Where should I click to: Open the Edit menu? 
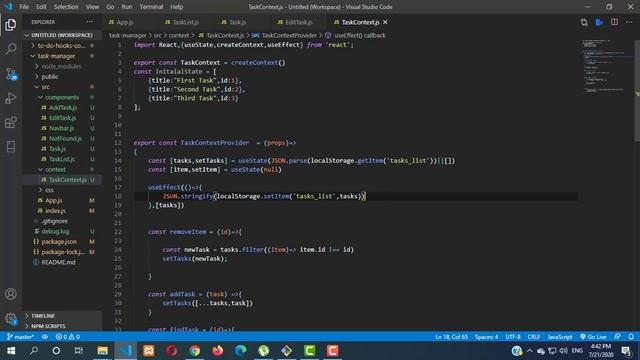point(41,7)
